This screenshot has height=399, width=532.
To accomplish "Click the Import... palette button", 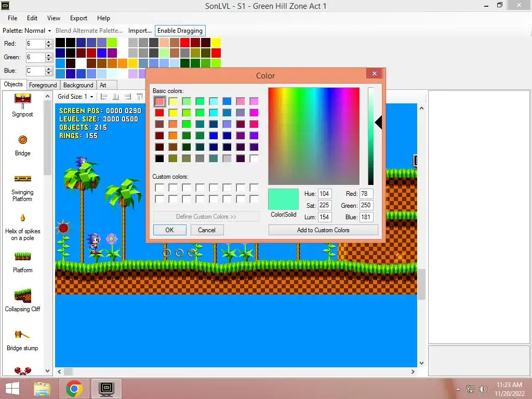I will (140, 31).
